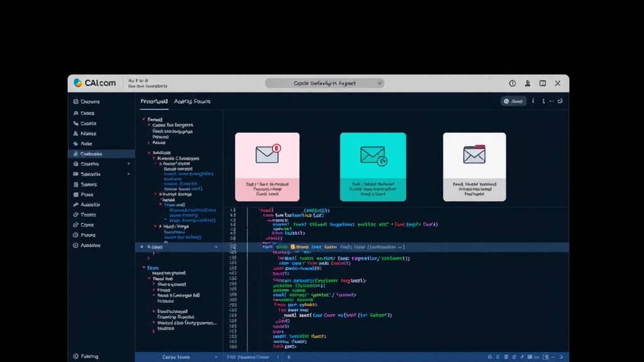Click the CAl.com logo in the title bar
644x362 pixels.
(95, 83)
